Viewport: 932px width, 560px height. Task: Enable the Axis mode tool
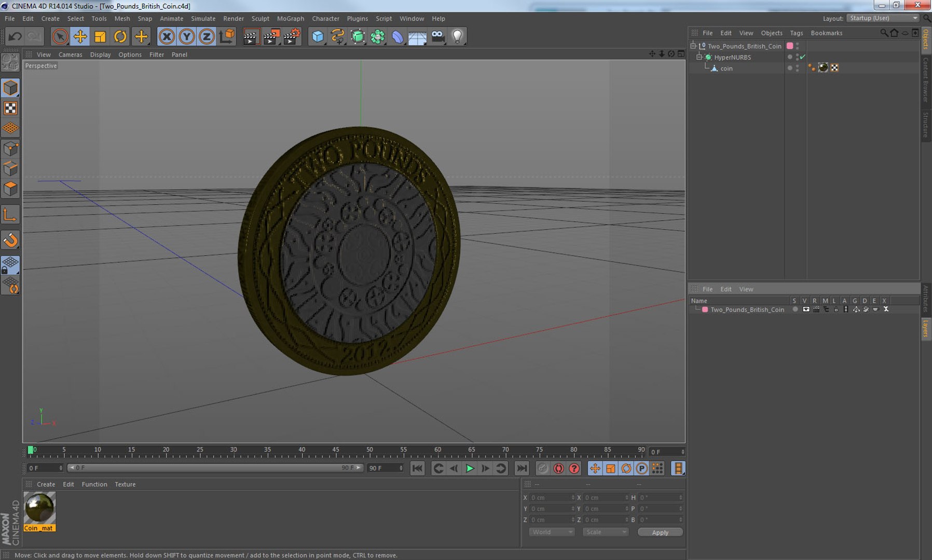[x=10, y=214]
